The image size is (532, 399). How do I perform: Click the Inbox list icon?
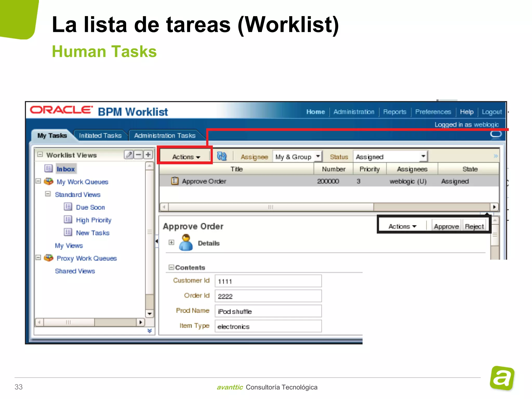(x=49, y=169)
